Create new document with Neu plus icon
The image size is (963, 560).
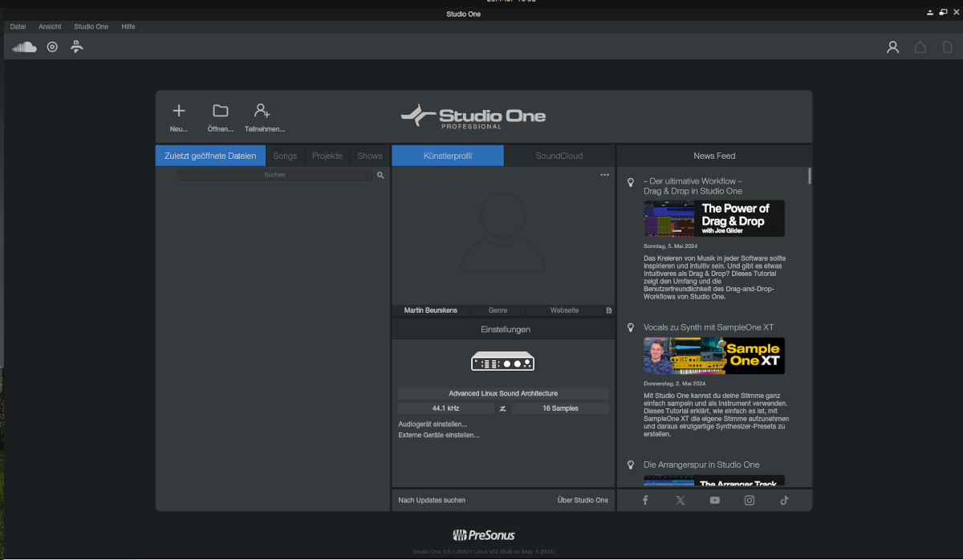tap(179, 111)
